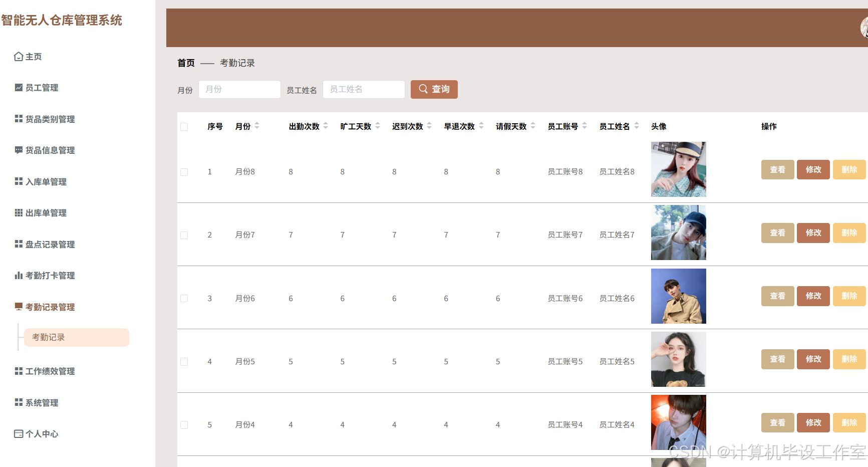Click the card icon beside 个人中心
This screenshot has width=868, height=467.
click(x=19, y=434)
